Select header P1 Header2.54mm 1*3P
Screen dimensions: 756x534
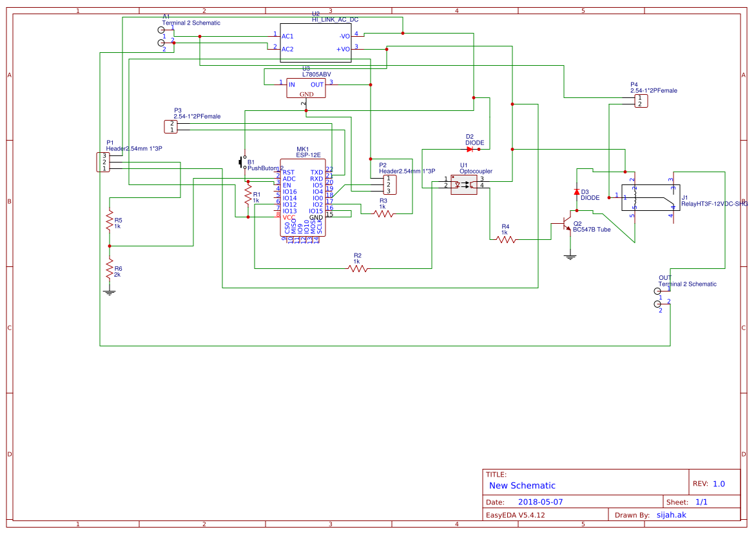[102, 163]
